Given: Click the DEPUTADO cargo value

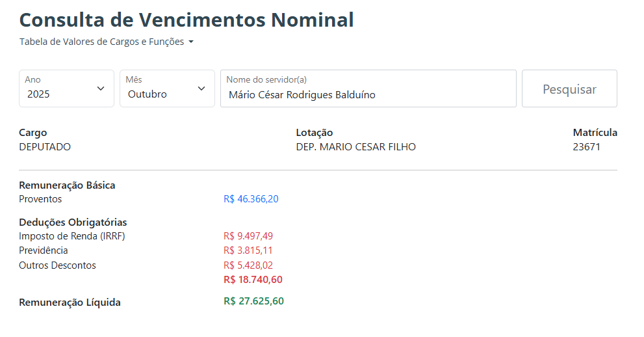Looking at the screenshot, I should click(x=45, y=147).
